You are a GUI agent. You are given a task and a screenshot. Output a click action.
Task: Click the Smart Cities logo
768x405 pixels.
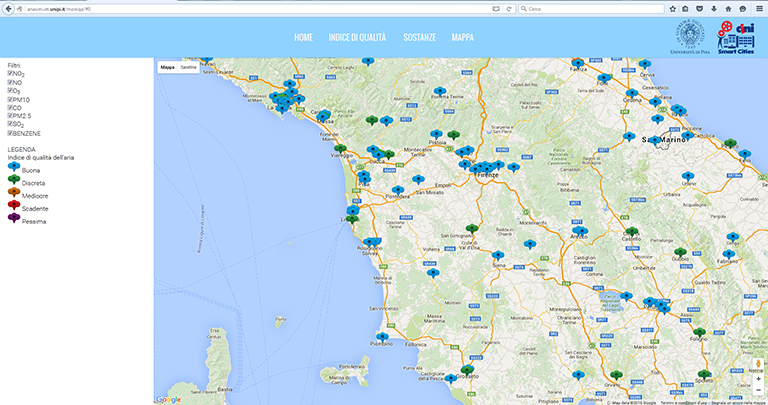tap(738, 35)
